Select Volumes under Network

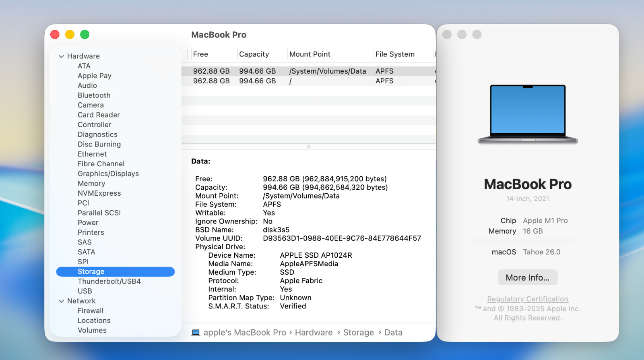[x=92, y=330]
